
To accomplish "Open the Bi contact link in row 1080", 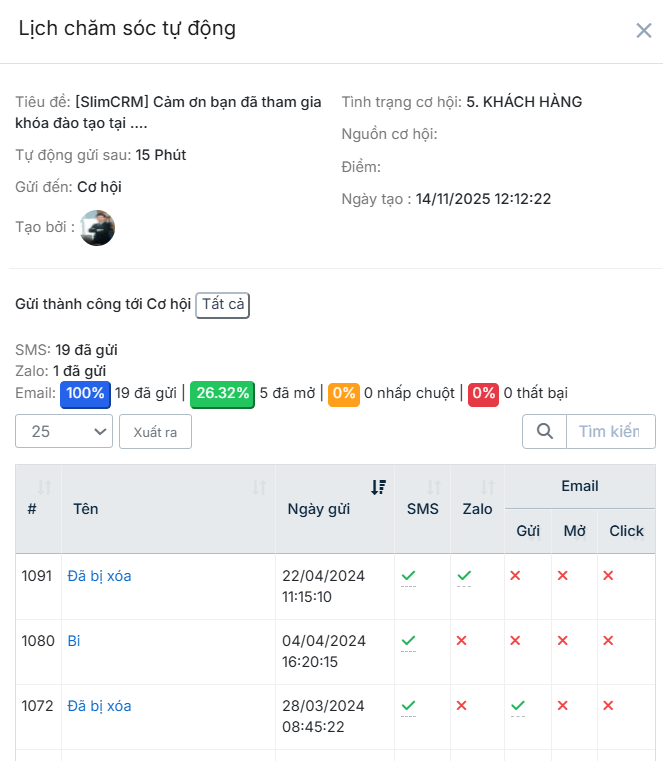I will click(74, 641).
